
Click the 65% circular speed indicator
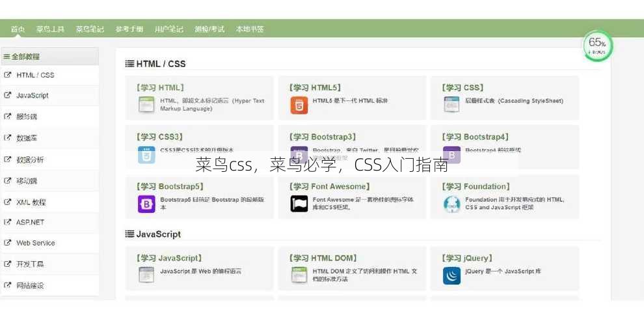click(x=597, y=46)
